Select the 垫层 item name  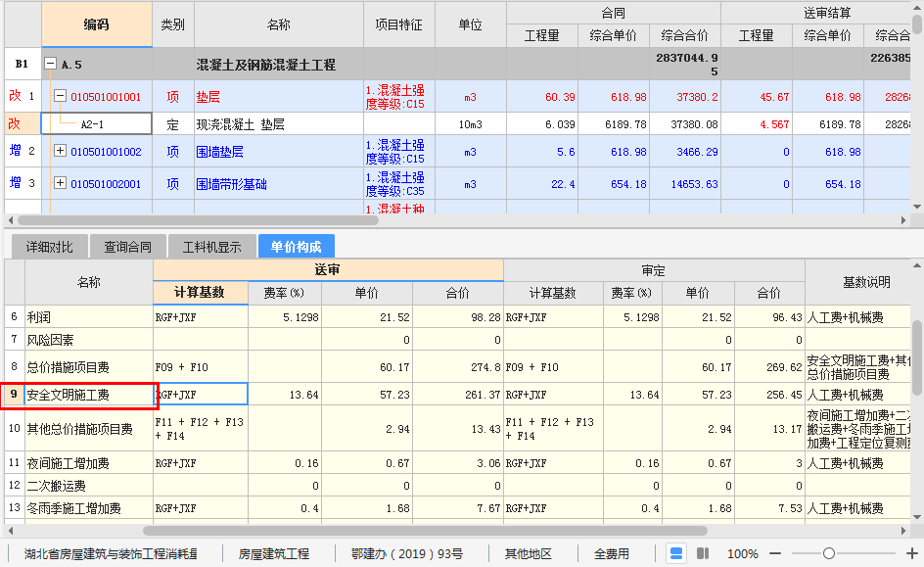(x=208, y=97)
